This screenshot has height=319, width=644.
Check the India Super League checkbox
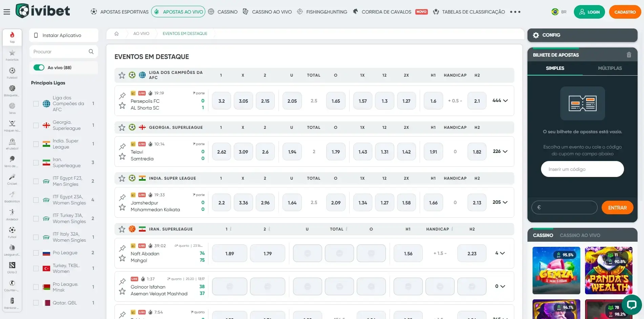click(36, 144)
